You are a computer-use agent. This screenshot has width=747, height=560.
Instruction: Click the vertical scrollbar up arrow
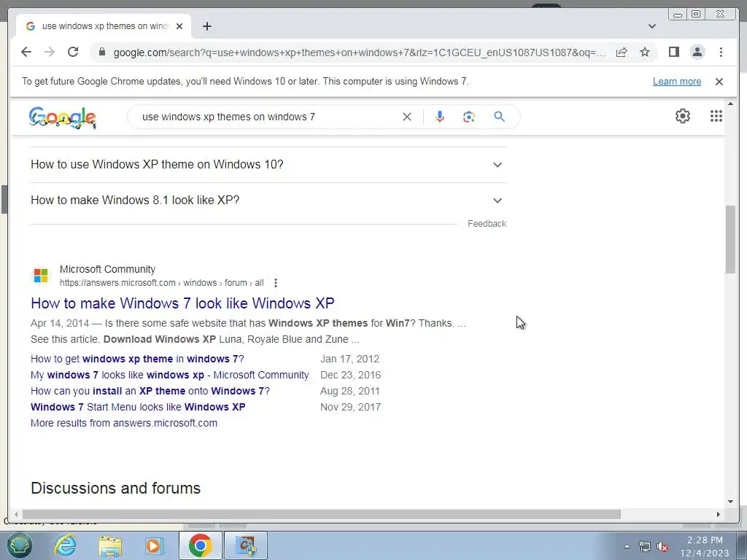pyautogui.click(x=730, y=104)
